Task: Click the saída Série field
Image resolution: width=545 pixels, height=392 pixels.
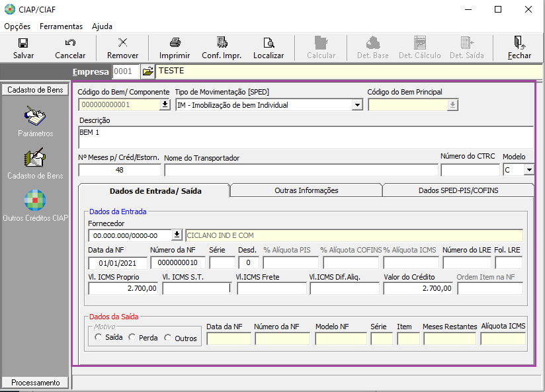Action: pos(382,338)
